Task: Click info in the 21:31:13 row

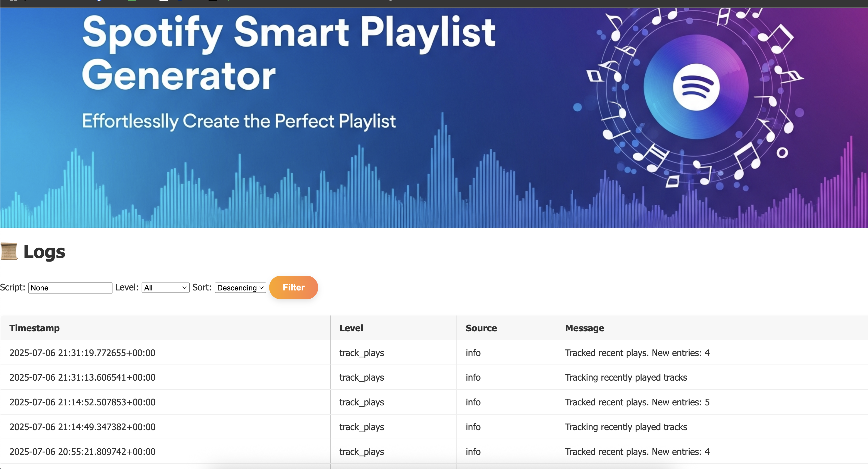Action: [x=473, y=377]
